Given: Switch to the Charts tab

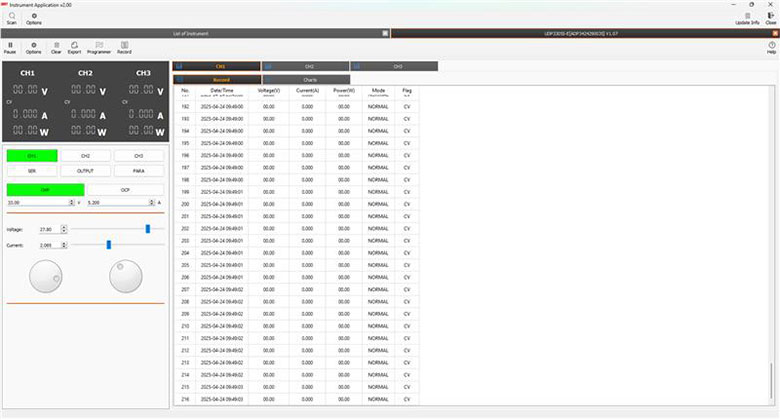Looking at the screenshot, I should coord(309,79).
